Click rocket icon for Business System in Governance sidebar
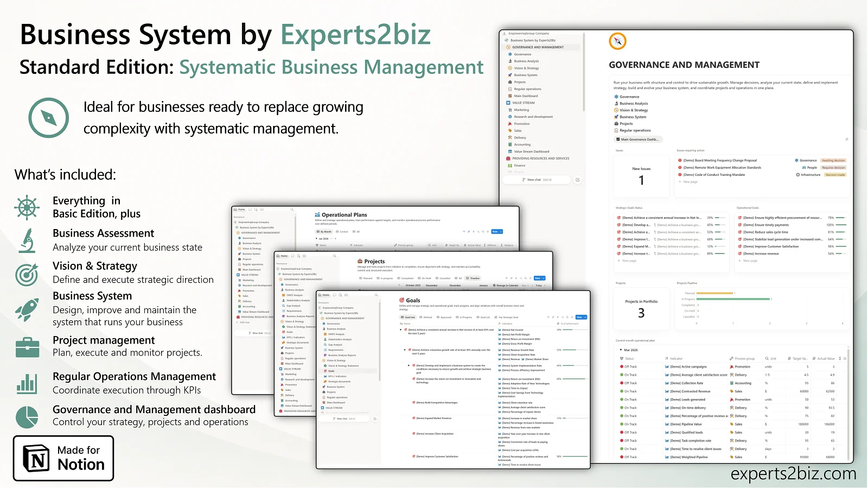The width and height of the screenshot is (868, 488). (510, 75)
